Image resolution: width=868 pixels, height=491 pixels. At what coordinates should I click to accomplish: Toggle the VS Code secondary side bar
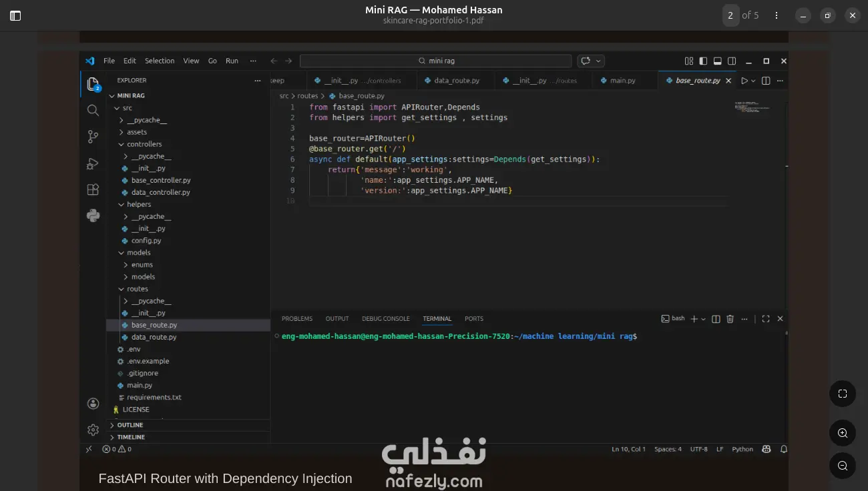pyautogui.click(x=732, y=61)
